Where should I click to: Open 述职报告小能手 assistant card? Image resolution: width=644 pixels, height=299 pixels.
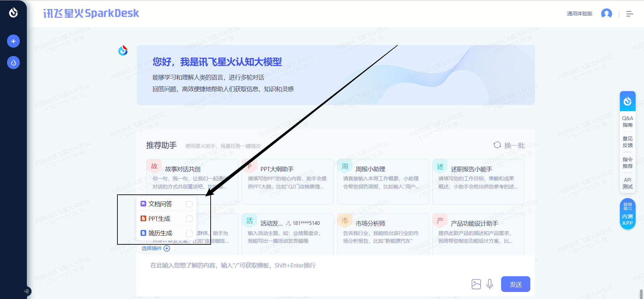(x=478, y=182)
